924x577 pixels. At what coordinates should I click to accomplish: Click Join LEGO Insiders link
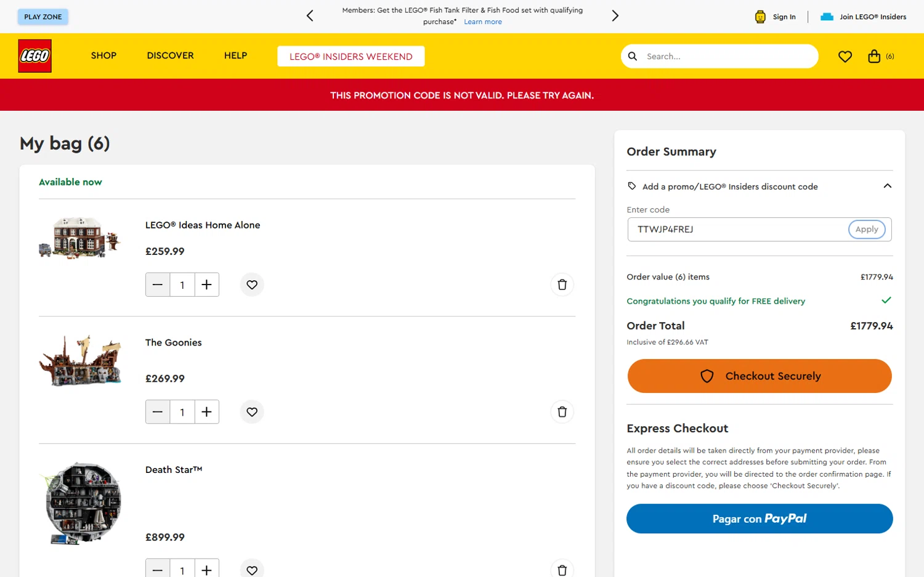(x=873, y=17)
